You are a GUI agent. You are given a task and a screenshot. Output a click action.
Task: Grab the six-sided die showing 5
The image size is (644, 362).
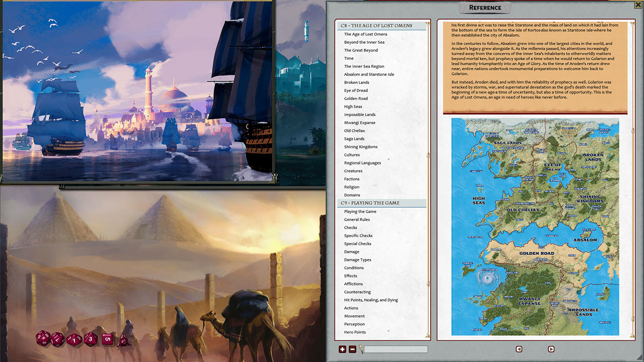pyautogui.click(x=107, y=338)
